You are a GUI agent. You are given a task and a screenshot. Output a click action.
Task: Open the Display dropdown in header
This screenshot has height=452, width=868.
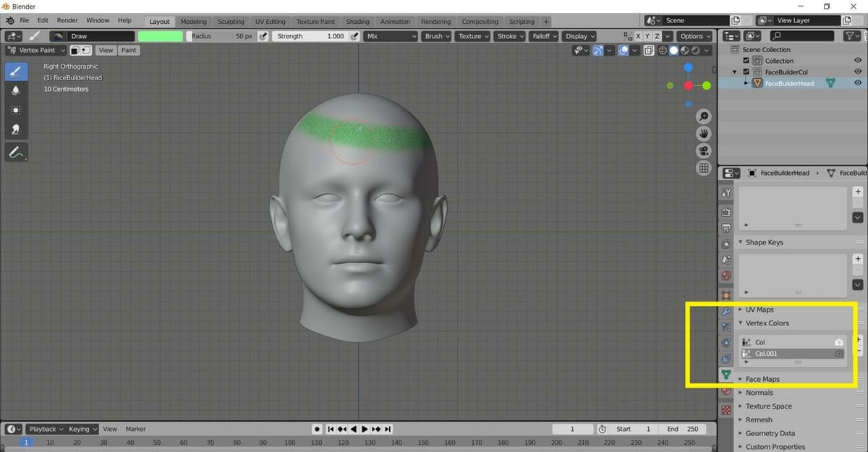coord(580,35)
